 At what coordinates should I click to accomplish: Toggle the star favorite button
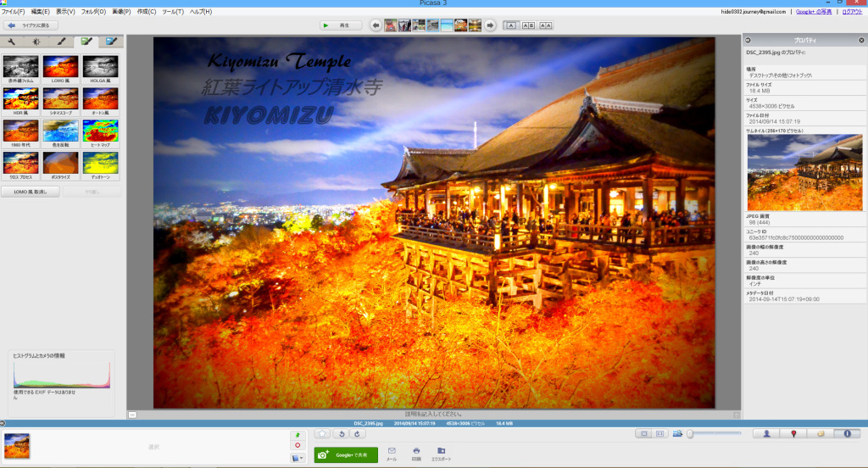click(323, 433)
